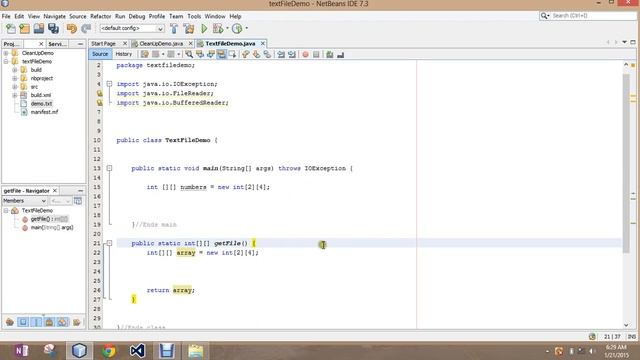The width and height of the screenshot is (640, 360).
Task: Click the Next Bookmark icon
Action: (x=256, y=54)
